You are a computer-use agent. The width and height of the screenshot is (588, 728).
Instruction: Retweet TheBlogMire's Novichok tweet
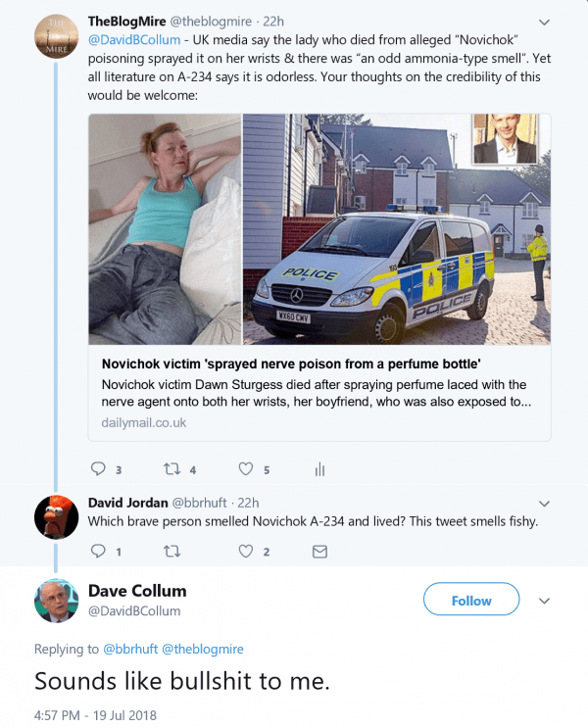174,468
